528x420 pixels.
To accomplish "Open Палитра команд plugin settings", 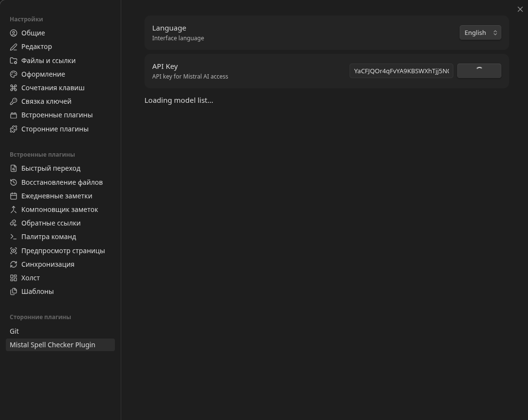I will pyautogui.click(x=60, y=237).
